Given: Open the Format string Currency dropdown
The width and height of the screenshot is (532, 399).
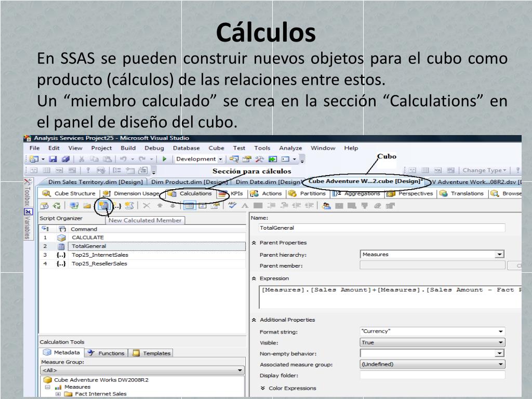Looking at the screenshot, I should point(500,331).
